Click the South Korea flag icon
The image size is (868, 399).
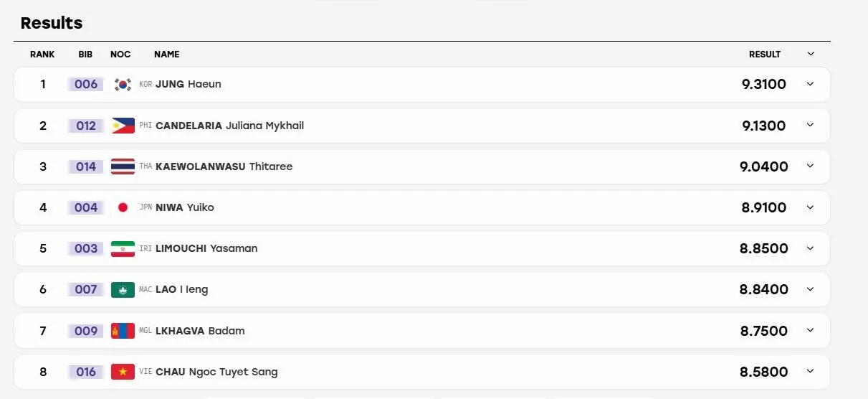123,85
